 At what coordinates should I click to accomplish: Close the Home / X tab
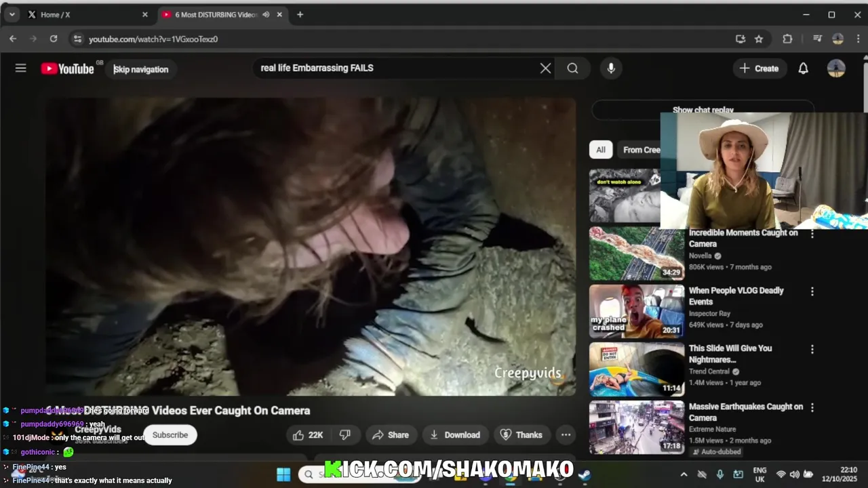click(x=144, y=14)
